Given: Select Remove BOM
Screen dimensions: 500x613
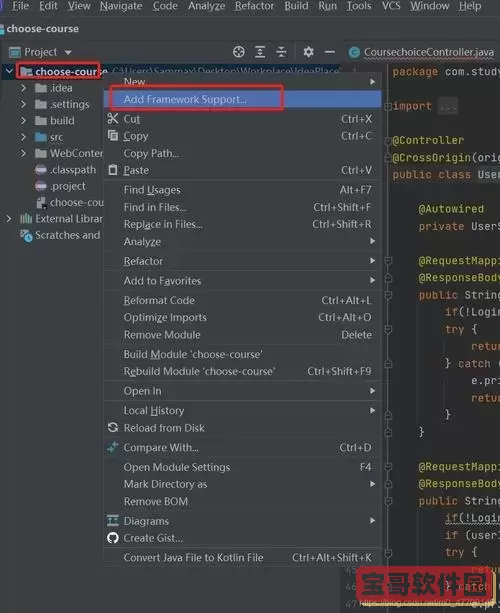Looking at the screenshot, I should (242, 501).
